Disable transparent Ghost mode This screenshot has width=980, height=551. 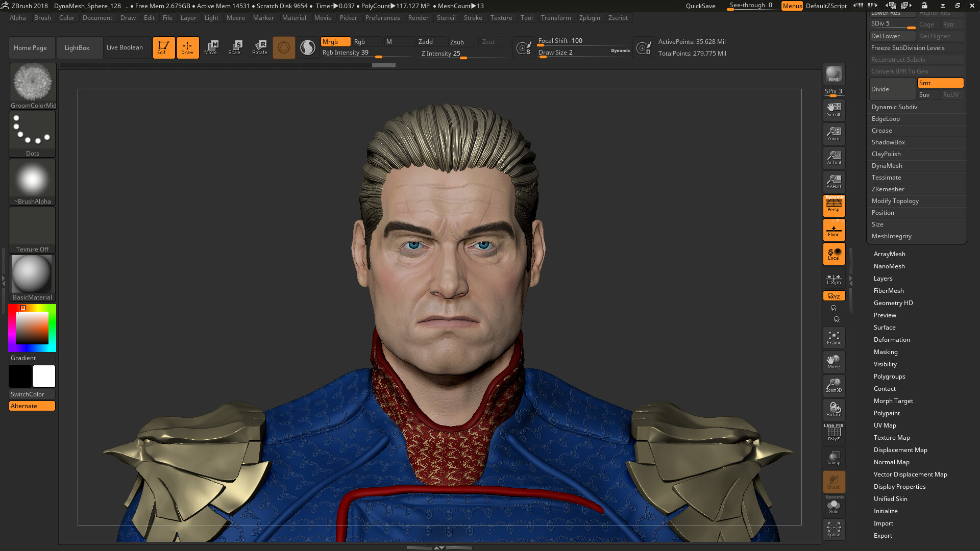(834, 482)
